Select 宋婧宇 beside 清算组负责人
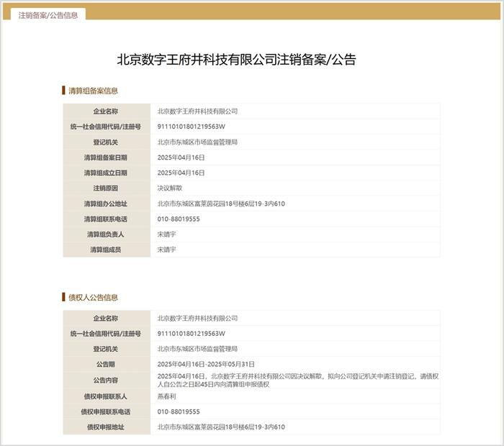The image size is (504, 446). click(x=166, y=235)
